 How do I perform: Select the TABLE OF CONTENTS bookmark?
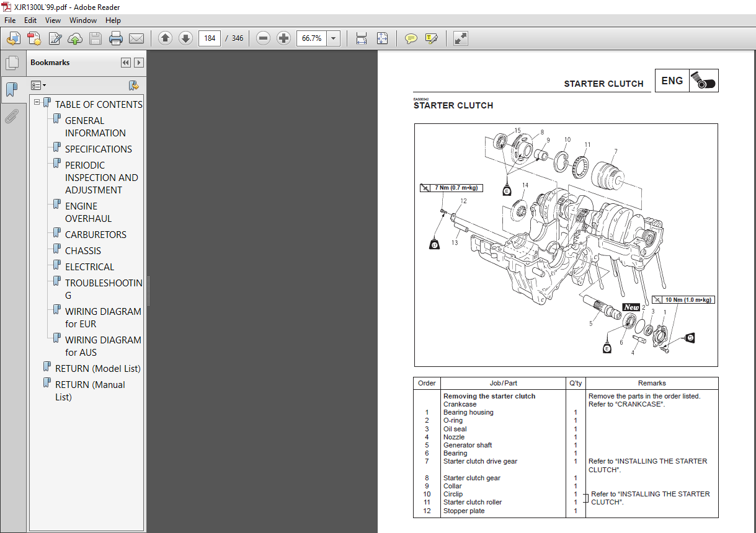99,104
